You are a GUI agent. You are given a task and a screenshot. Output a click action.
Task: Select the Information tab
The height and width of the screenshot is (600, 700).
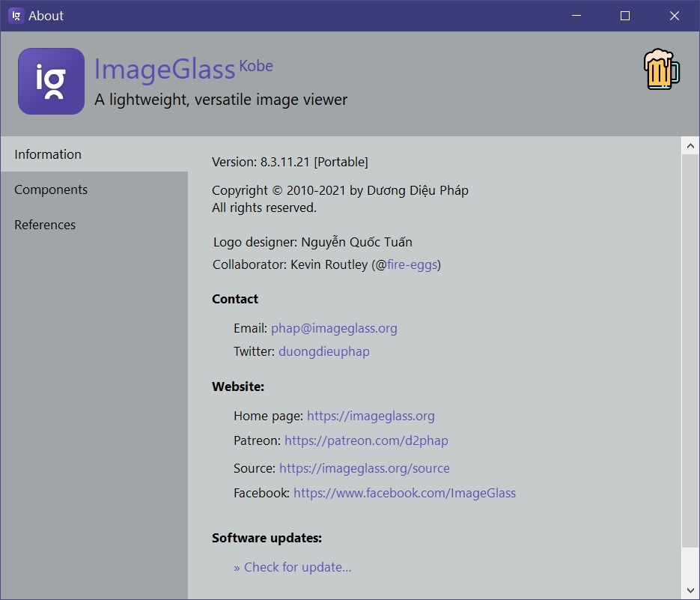[94, 154]
